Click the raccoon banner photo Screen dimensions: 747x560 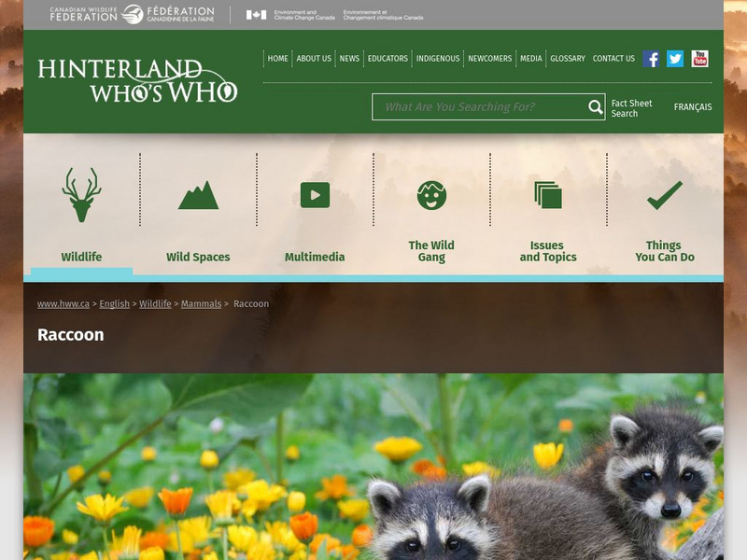(x=373, y=467)
